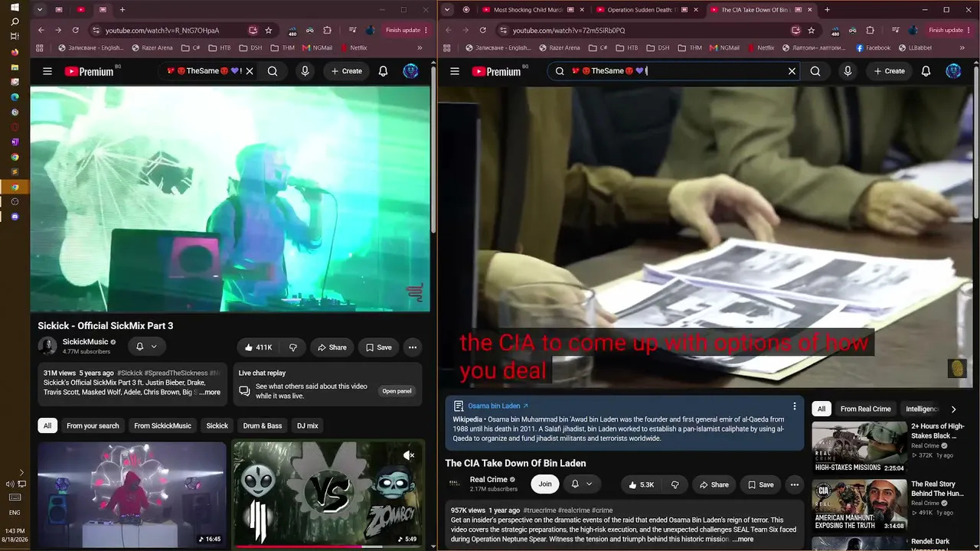The height and width of the screenshot is (551, 980).
Task: Expand Sickick video description with ...more
Action: click(x=209, y=393)
